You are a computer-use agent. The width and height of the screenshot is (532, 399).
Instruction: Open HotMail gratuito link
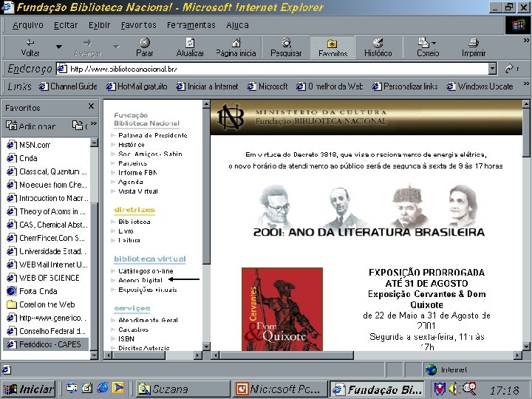coord(137,86)
